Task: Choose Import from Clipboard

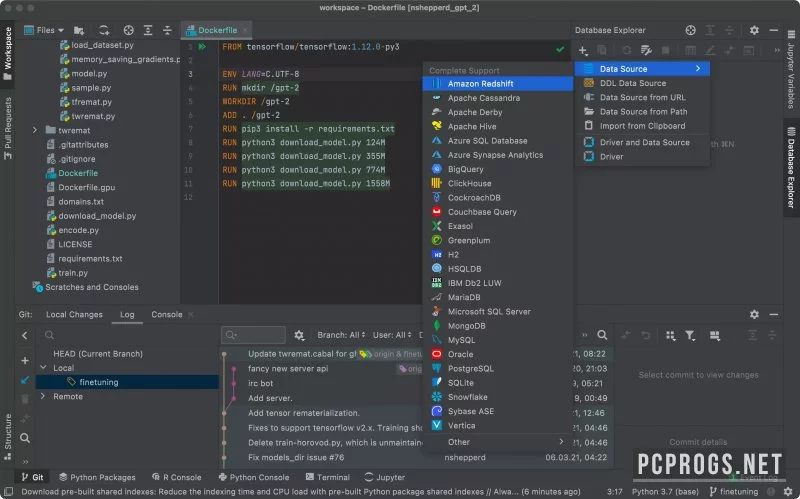Action: 642,126
